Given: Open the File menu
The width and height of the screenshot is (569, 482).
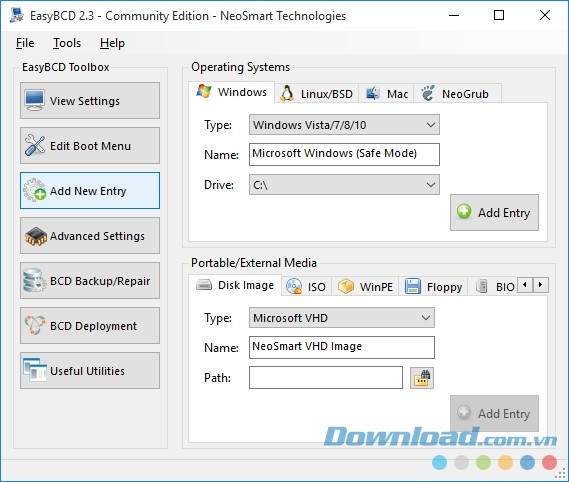Looking at the screenshot, I should click(x=25, y=43).
